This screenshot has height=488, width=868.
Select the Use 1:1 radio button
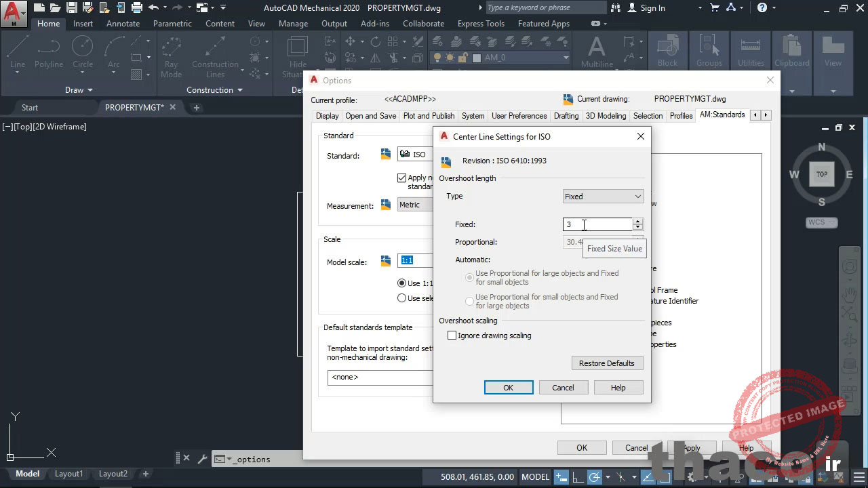click(401, 283)
